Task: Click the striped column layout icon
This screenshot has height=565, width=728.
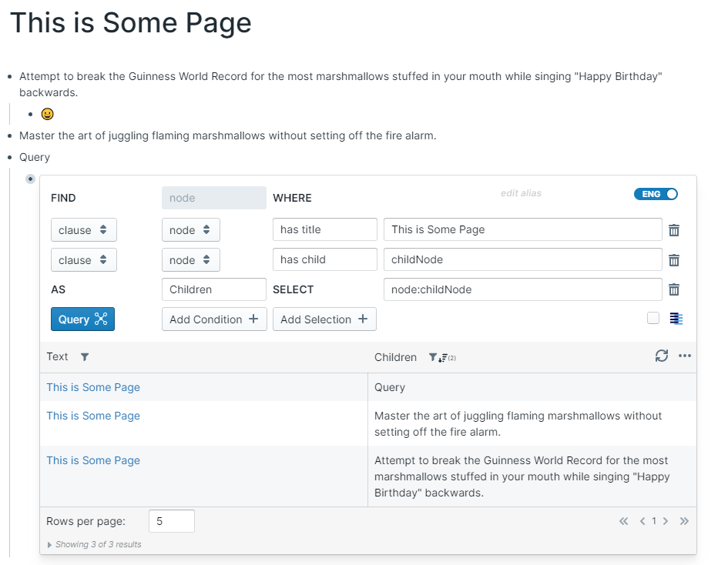Action: [x=676, y=319]
